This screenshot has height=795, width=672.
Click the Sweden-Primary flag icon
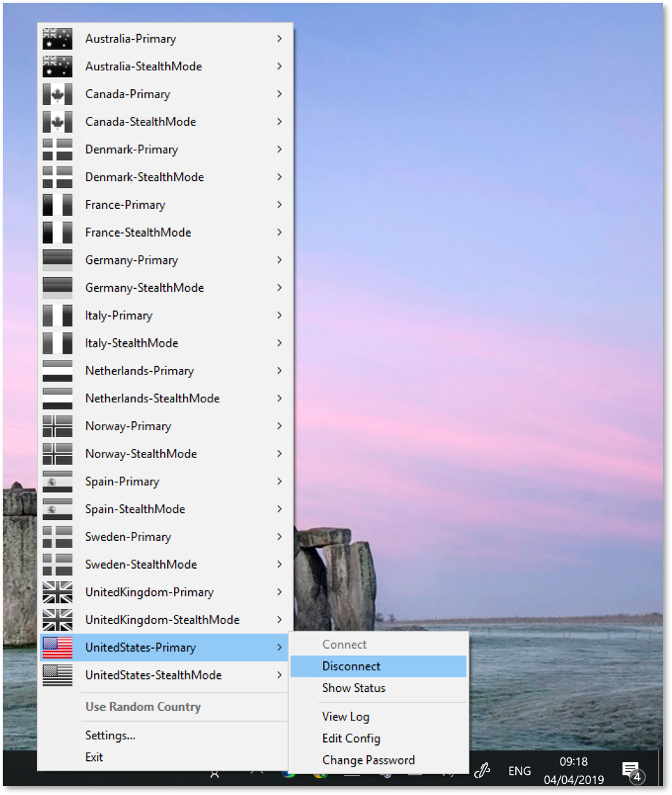point(57,537)
